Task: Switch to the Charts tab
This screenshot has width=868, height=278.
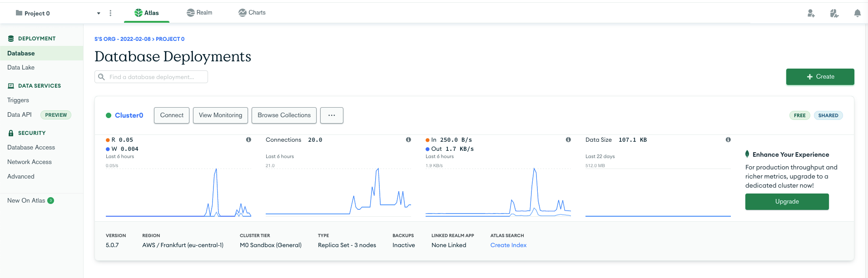Action: click(252, 13)
